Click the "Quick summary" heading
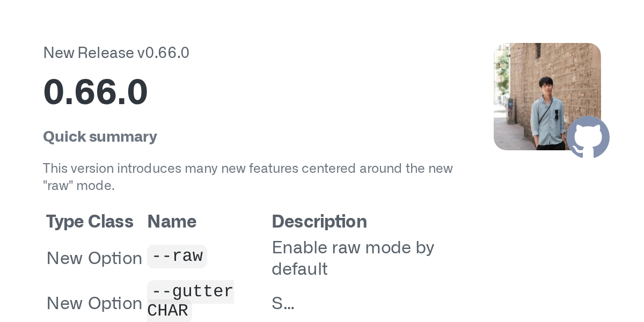644x322 pixels. click(x=100, y=137)
